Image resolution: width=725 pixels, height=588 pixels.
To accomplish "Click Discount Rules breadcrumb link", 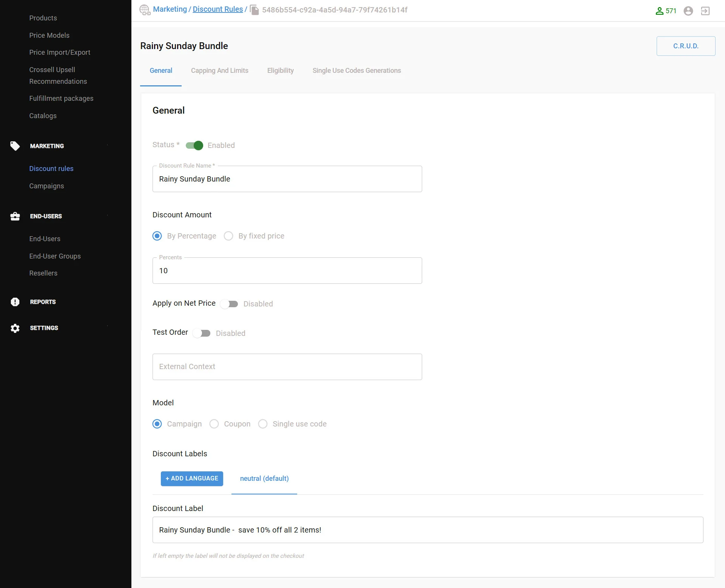I will (217, 9).
